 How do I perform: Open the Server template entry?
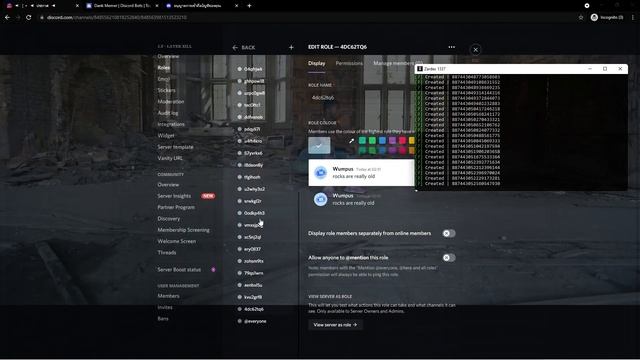pos(176,147)
